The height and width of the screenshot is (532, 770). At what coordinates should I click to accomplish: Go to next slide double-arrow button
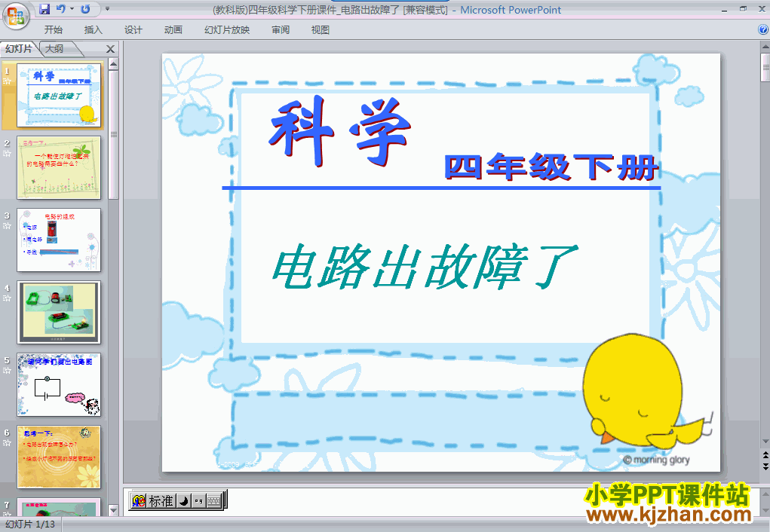coord(765,466)
